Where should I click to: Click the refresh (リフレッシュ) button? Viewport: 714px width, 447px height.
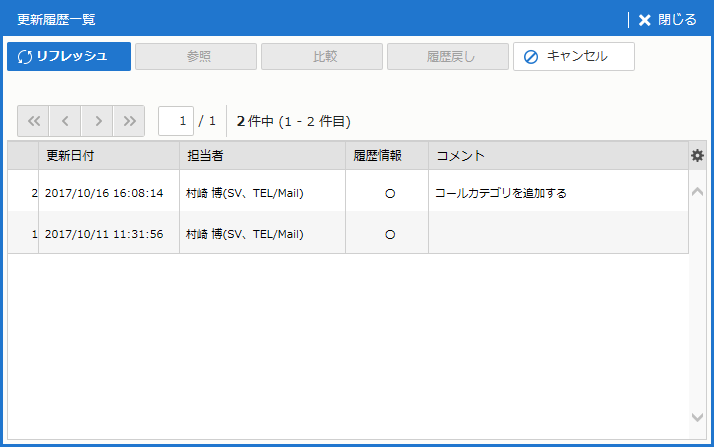point(69,56)
